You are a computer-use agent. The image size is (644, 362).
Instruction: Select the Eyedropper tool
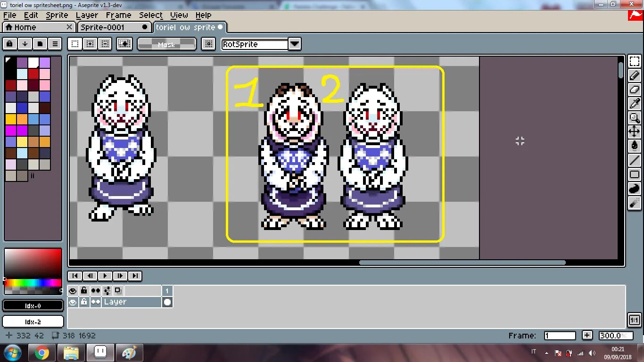click(x=635, y=104)
